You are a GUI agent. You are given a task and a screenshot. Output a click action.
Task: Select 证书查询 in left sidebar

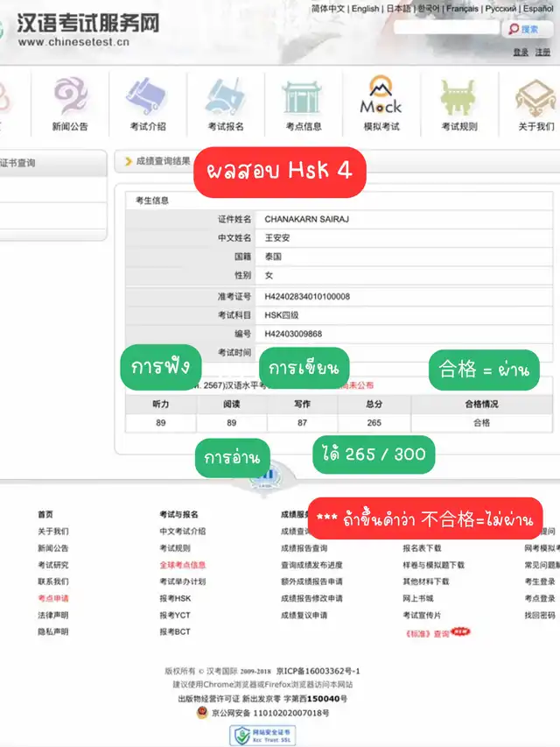click(x=17, y=163)
